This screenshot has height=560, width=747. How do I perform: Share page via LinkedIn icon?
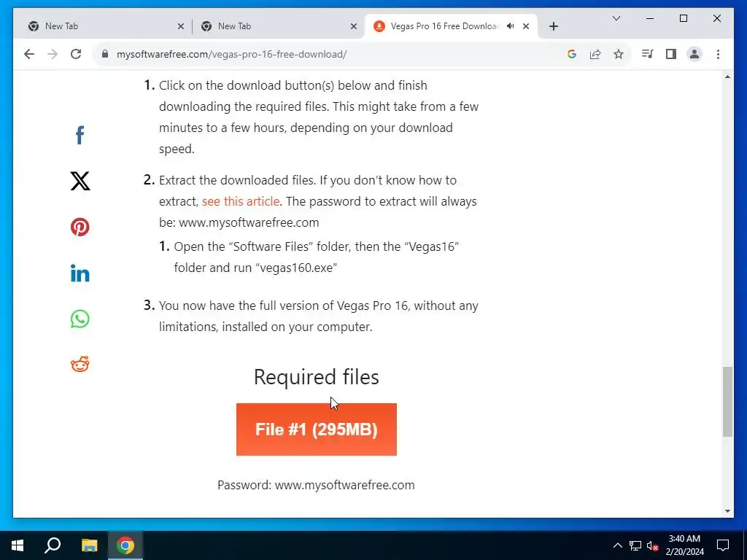click(x=80, y=273)
